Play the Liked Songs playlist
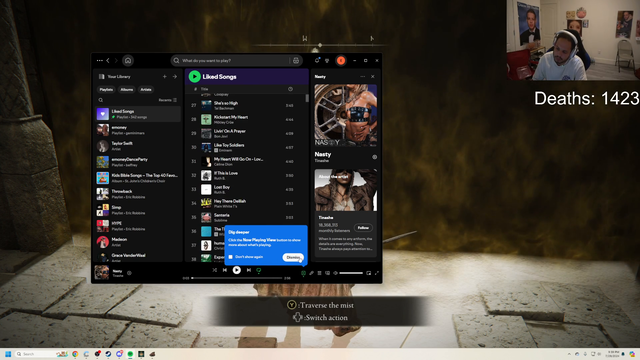640x360 pixels. click(195, 76)
